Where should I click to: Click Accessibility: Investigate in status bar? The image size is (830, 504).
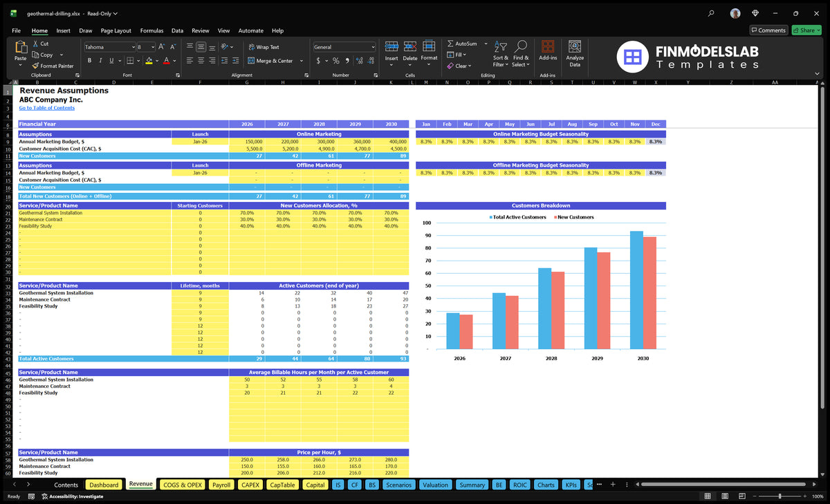tap(72, 496)
